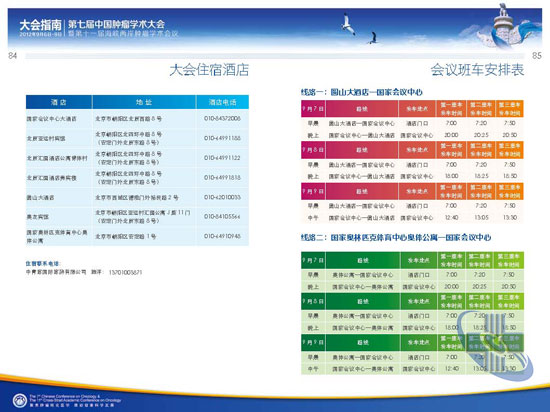Click the 大会住宿酒店 page heading
This screenshot has width=550, height=412.
point(209,70)
